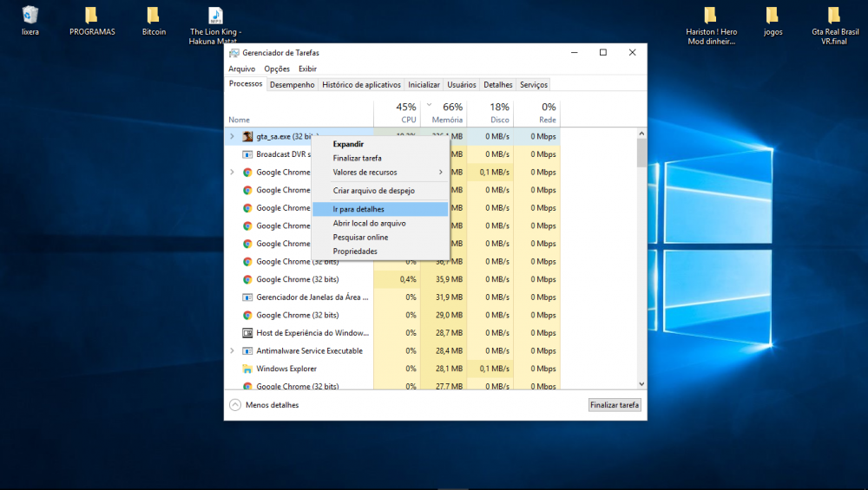Maximize the Gerenciador de Tarefas window
Image resolution: width=868 pixels, height=490 pixels.
[x=603, y=53]
